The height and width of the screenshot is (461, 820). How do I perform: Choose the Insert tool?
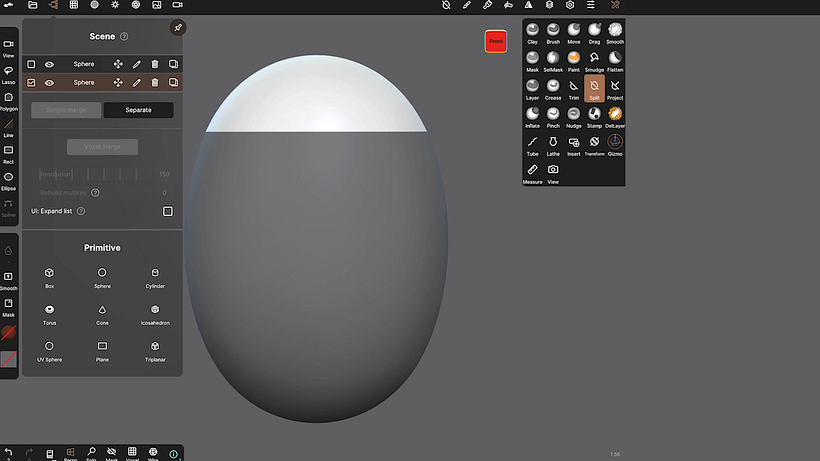[x=574, y=146]
